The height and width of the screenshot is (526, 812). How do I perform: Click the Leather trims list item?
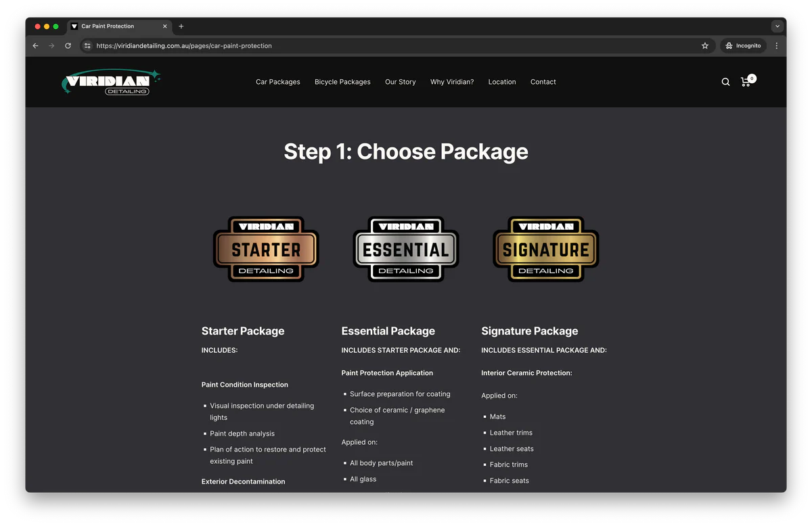[511, 433]
